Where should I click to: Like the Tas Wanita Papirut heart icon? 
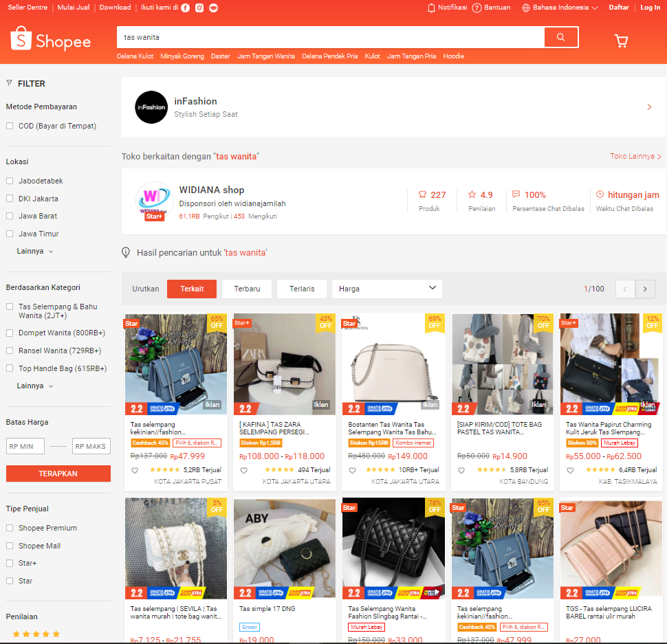point(571,470)
